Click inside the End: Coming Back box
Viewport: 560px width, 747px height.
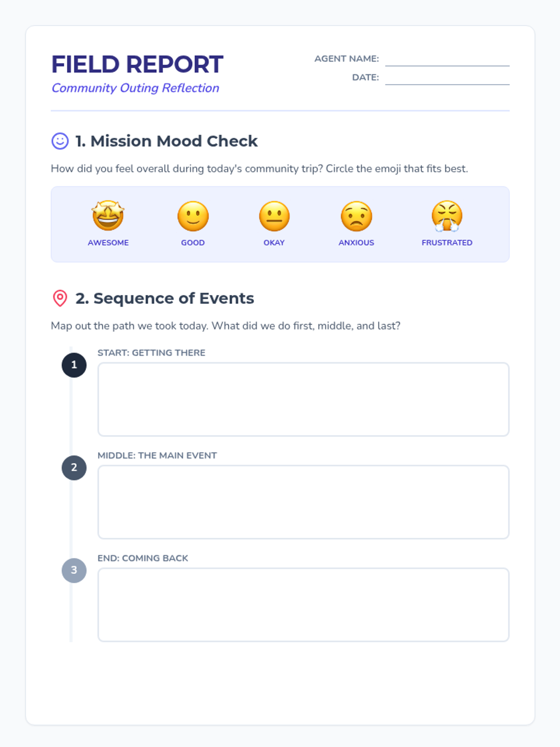[303, 605]
